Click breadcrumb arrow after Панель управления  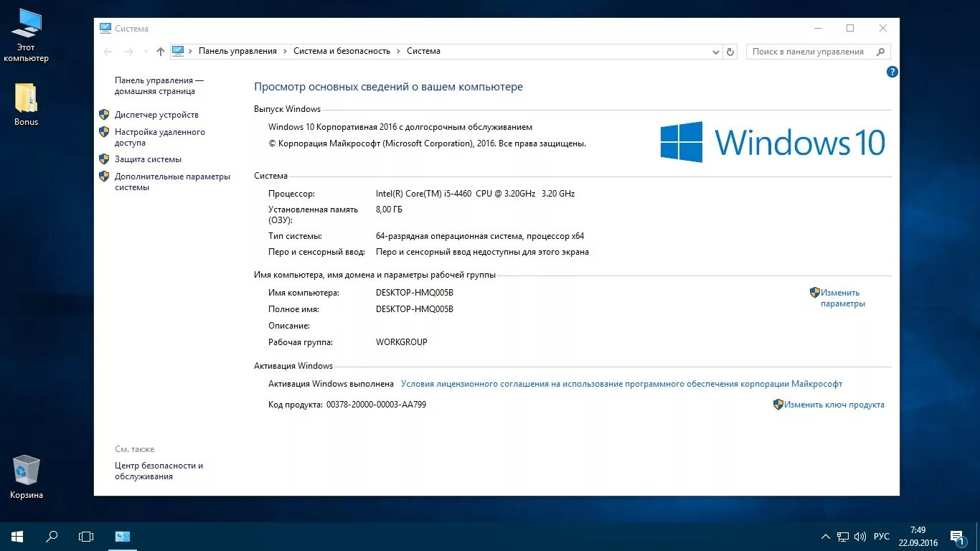[285, 51]
